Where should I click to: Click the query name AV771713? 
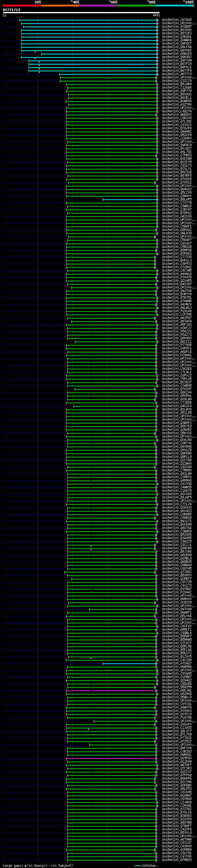(11, 10)
